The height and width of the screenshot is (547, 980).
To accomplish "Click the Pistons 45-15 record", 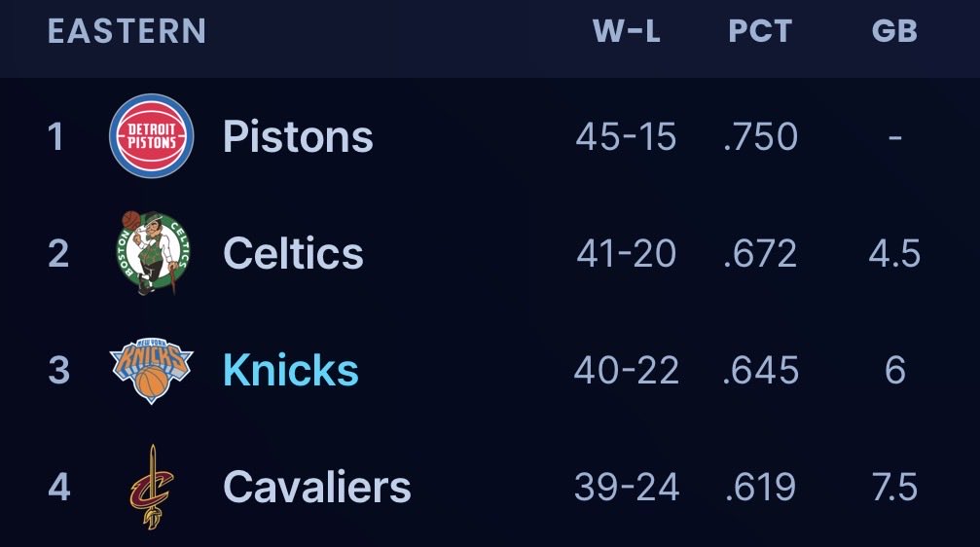I will point(627,136).
